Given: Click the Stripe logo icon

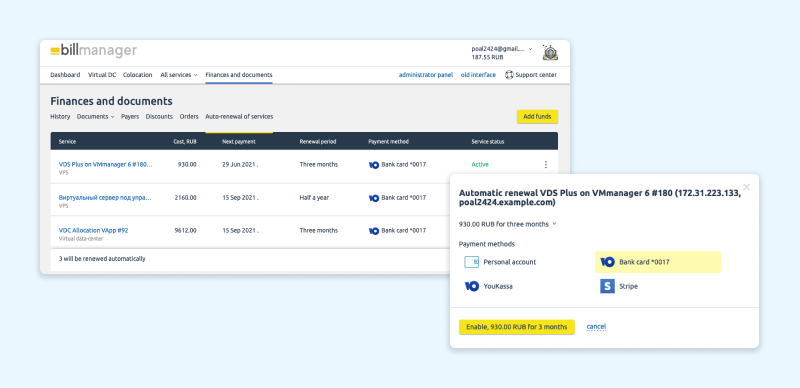Looking at the screenshot, I should pyautogui.click(x=607, y=286).
